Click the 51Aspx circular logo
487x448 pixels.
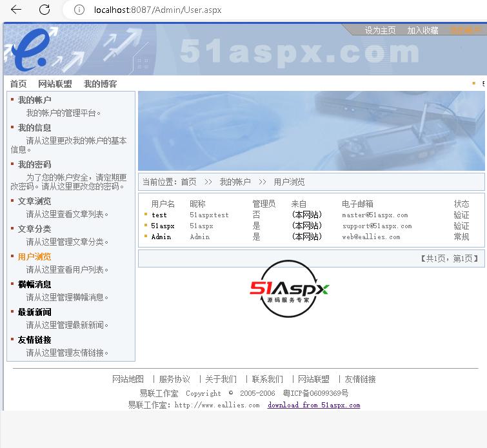click(x=289, y=289)
